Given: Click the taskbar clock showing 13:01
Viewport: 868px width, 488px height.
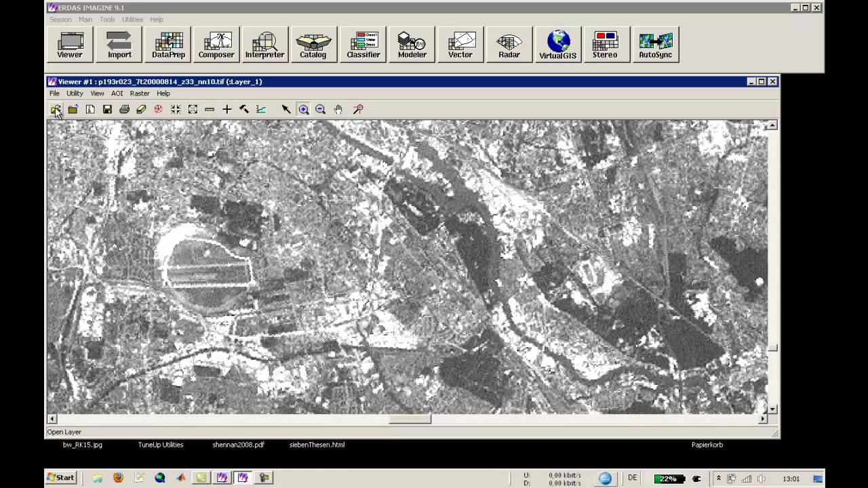Looking at the screenshot, I should (791, 479).
